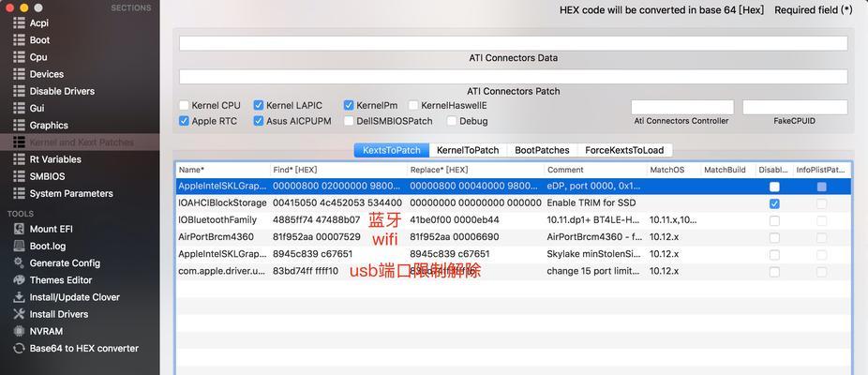Image resolution: width=868 pixels, height=375 pixels.
Task: Select the AirPortBrcm4360 patch row
Action: pyautogui.click(x=513, y=237)
